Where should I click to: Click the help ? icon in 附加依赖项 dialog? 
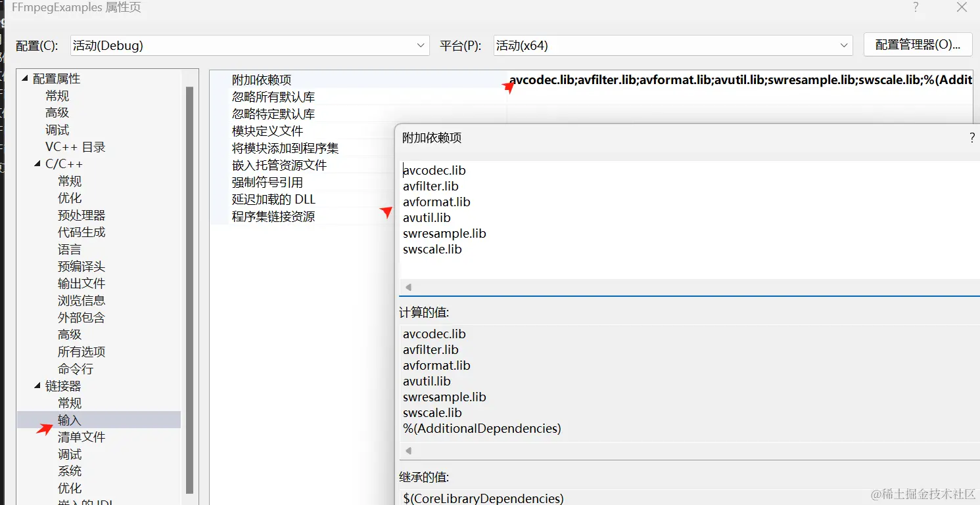(972, 138)
